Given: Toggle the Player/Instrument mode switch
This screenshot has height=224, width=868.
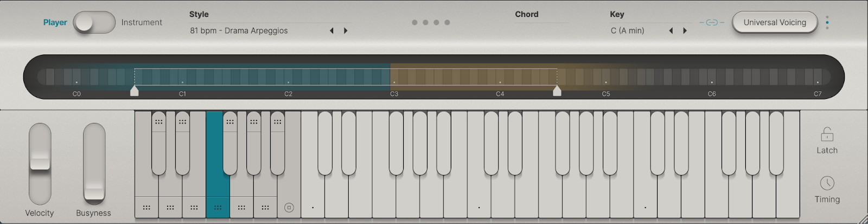Looking at the screenshot, I should [94, 22].
